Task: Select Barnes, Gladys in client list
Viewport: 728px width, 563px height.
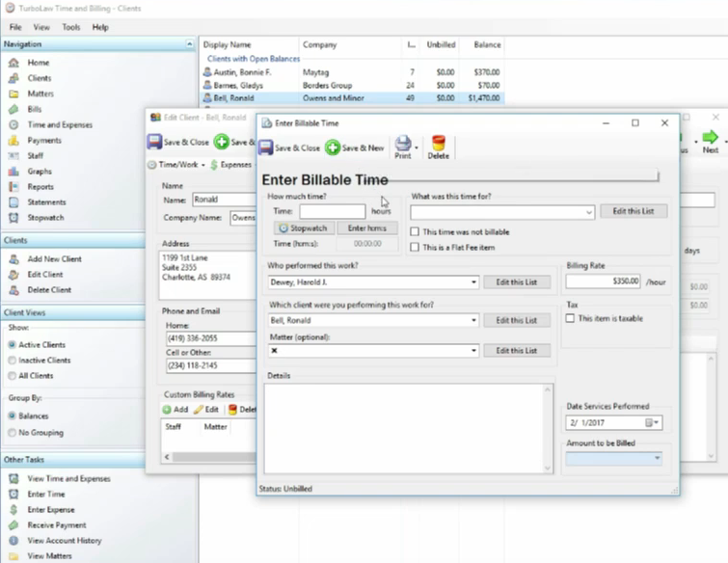Action: [x=352, y=86]
